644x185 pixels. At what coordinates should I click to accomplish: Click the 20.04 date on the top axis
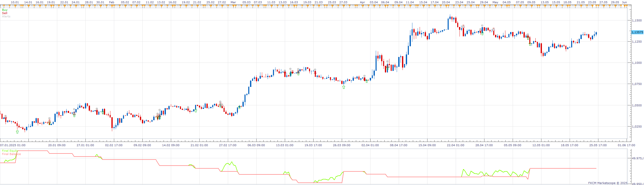click(x=446, y=2)
